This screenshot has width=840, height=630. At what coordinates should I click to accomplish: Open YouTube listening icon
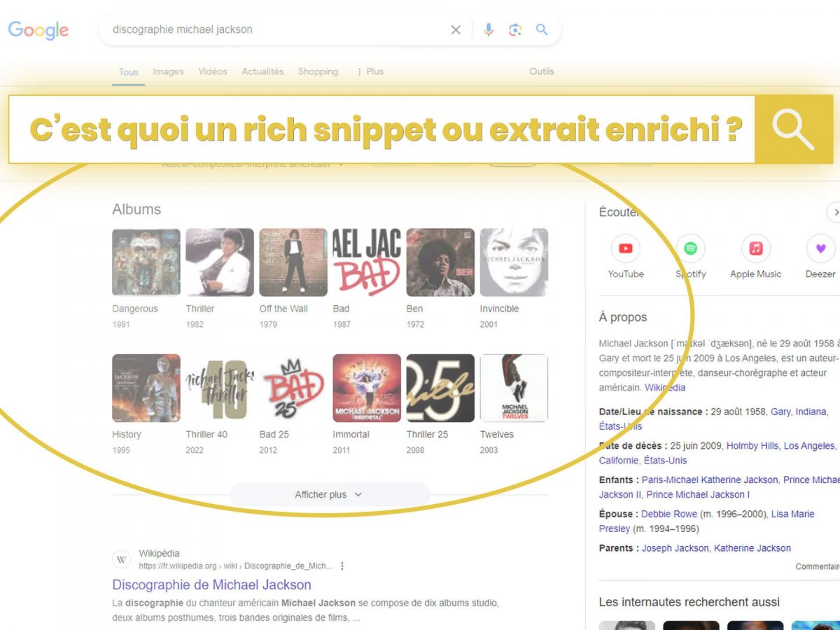click(626, 248)
